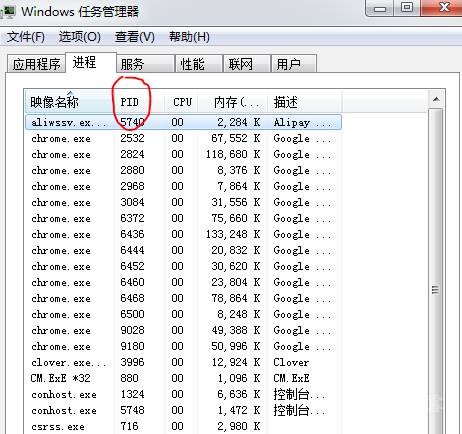The image size is (462, 434).
Task: Click memory value 6,636 K
Action: click(239, 394)
